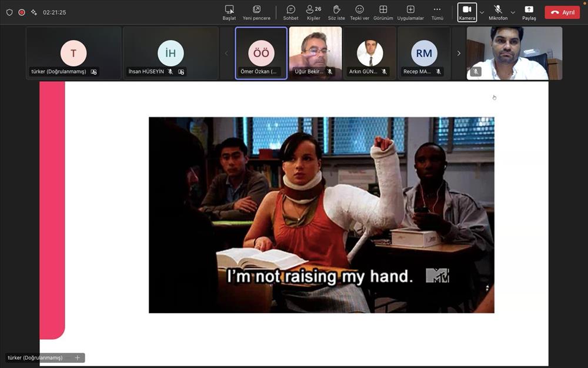Click the name label Uğur Bekir

pyautogui.click(x=309, y=71)
